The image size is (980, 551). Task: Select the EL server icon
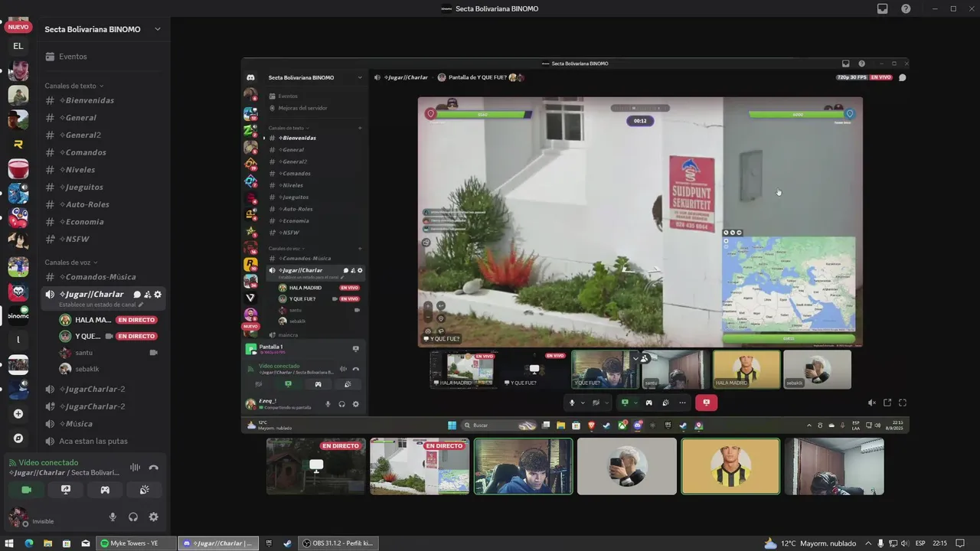pyautogui.click(x=18, y=46)
